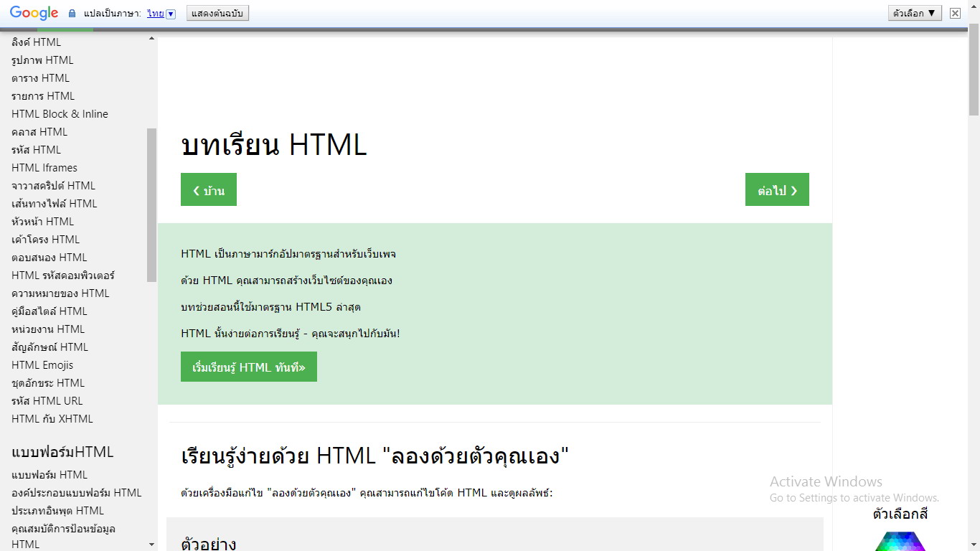This screenshot has width=980, height=551.
Task: Open HTML Iframes sidebar item
Action: (44, 168)
